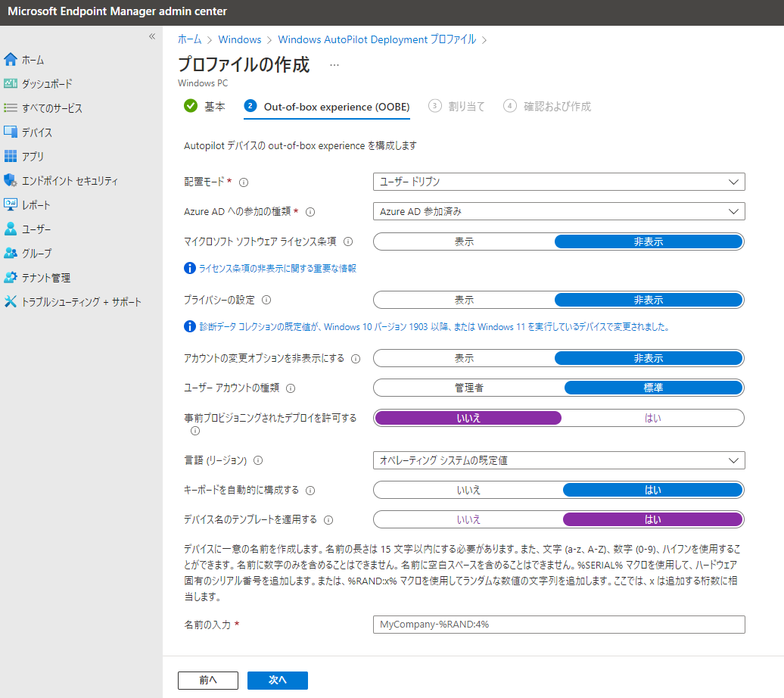The width and height of the screenshot is (784, 698).
Task: Click the Groups people icon
Action: pyautogui.click(x=11, y=253)
